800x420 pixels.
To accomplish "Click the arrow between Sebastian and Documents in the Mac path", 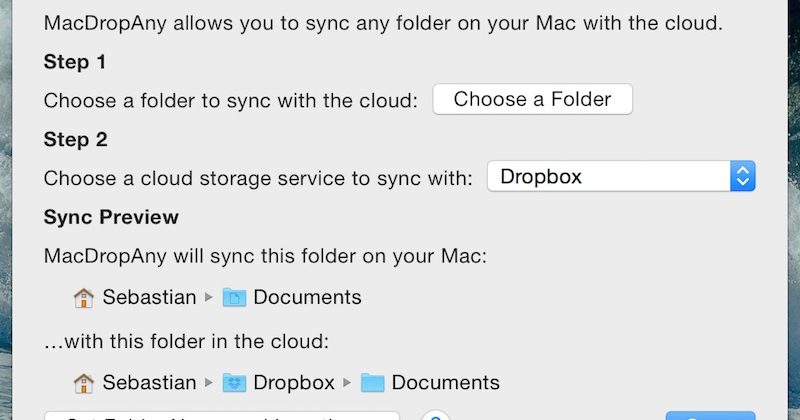I will pyautogui.click(x=209, y=297).
